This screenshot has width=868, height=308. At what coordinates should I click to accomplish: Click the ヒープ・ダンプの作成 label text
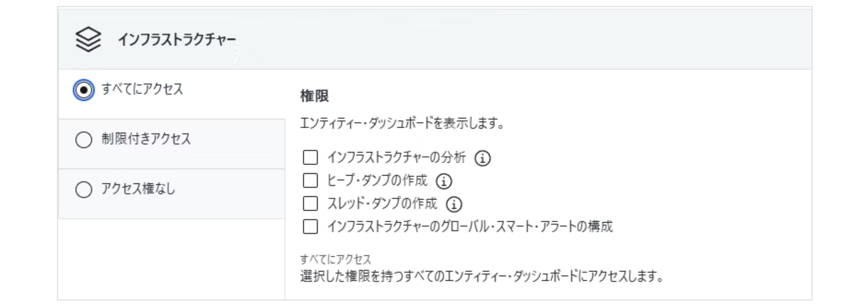[x=377, y=181]
